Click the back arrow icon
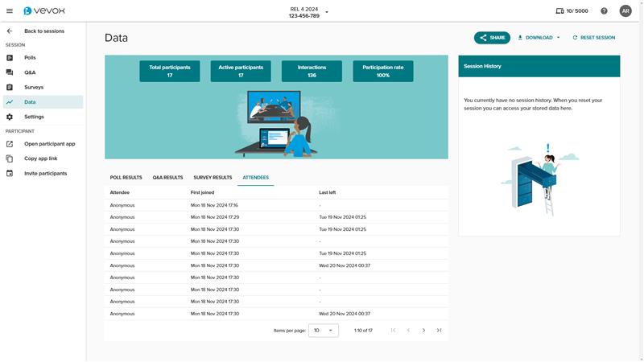 pyautogui.click(x=10, y=31)
